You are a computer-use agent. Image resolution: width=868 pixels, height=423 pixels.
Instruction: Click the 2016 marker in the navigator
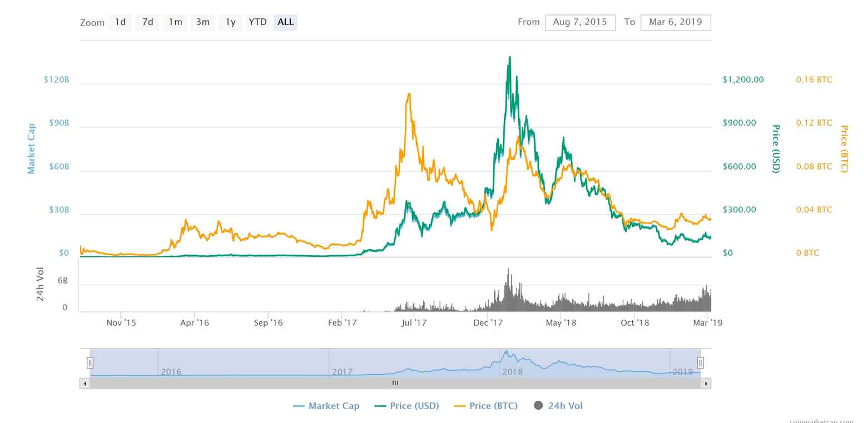[x=171, y=372]
